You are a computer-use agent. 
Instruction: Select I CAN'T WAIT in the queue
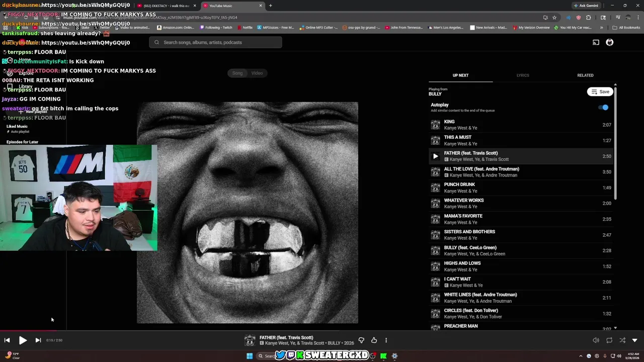(521, 282)
